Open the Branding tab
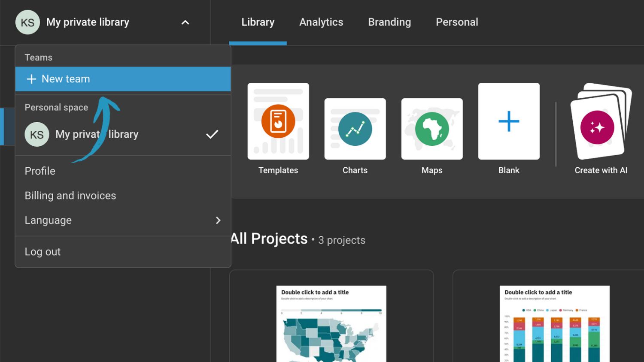 (x=389, y=22)
